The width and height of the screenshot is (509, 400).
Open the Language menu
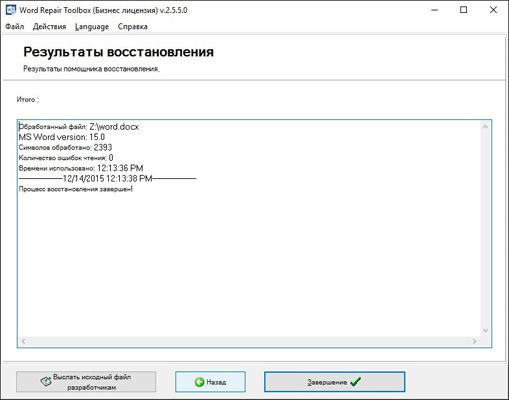coord(92,26)
